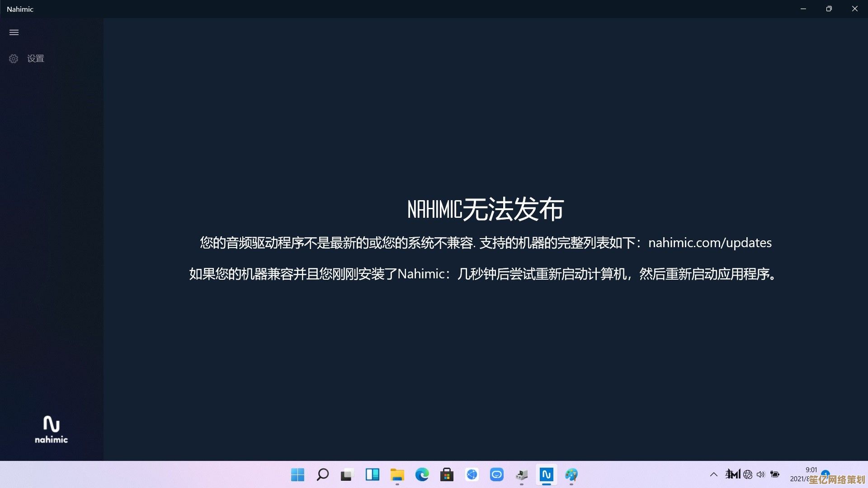Open the volume speaker tray icon
The width and height of the screenshot is (868, 488).
tap(761, 474)
